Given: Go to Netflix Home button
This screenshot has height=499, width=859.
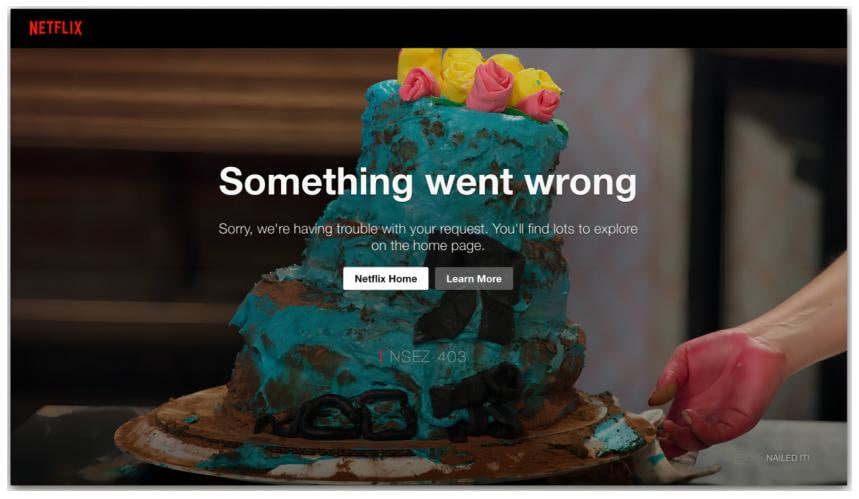Looking at the screenshot, I should [386, 278].
